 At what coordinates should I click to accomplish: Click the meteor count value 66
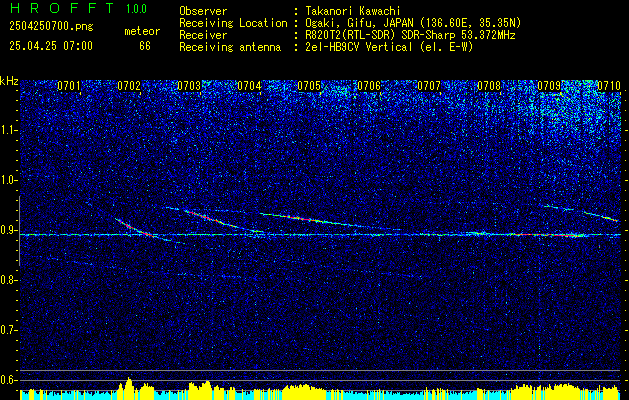pyautogui.click(x=145, y=46)
